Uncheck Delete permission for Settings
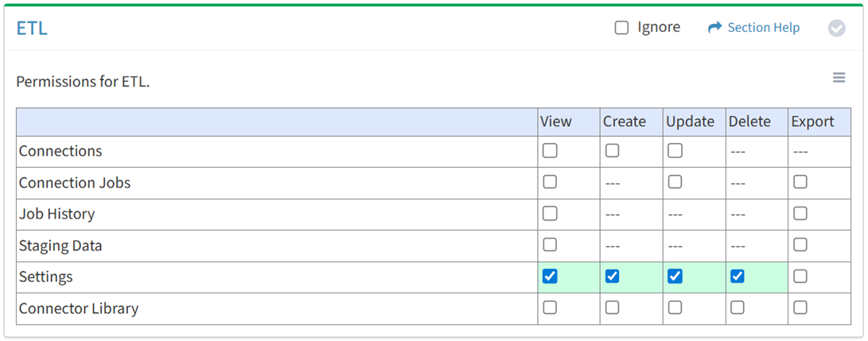The width and height of the screenshot is (868, 341). (738, 277)
